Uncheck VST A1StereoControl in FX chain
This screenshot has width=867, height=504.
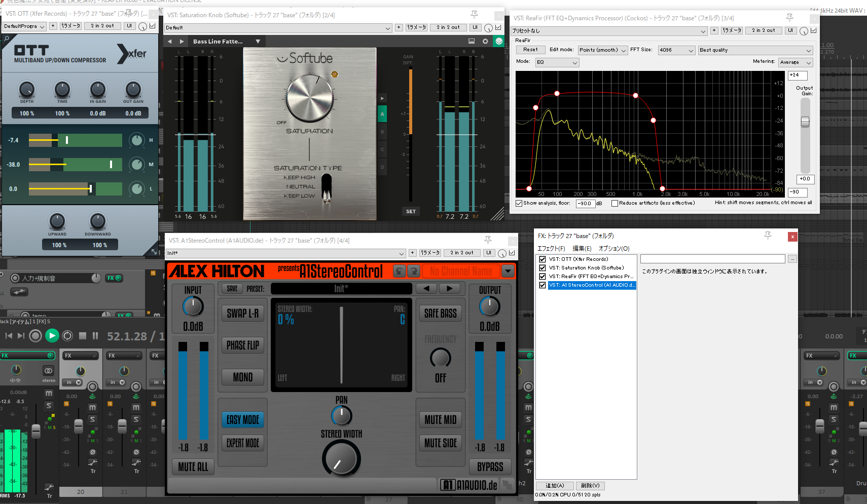pos(543,285)
